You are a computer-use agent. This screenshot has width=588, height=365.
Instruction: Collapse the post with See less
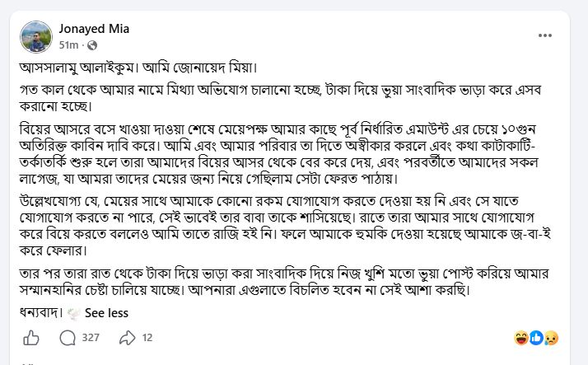[x=106, y=313]
